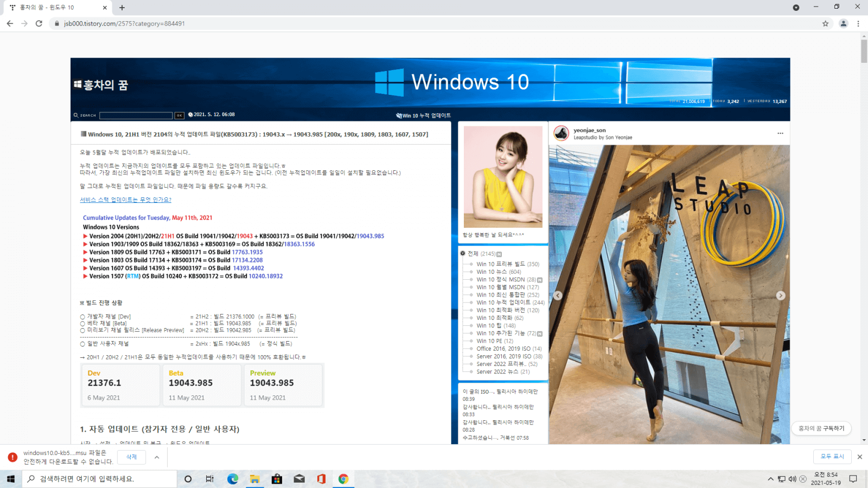
Task: Open the 홍차의 꿈 blog logo
Action: pyautogui.click(x=101, y=85)
